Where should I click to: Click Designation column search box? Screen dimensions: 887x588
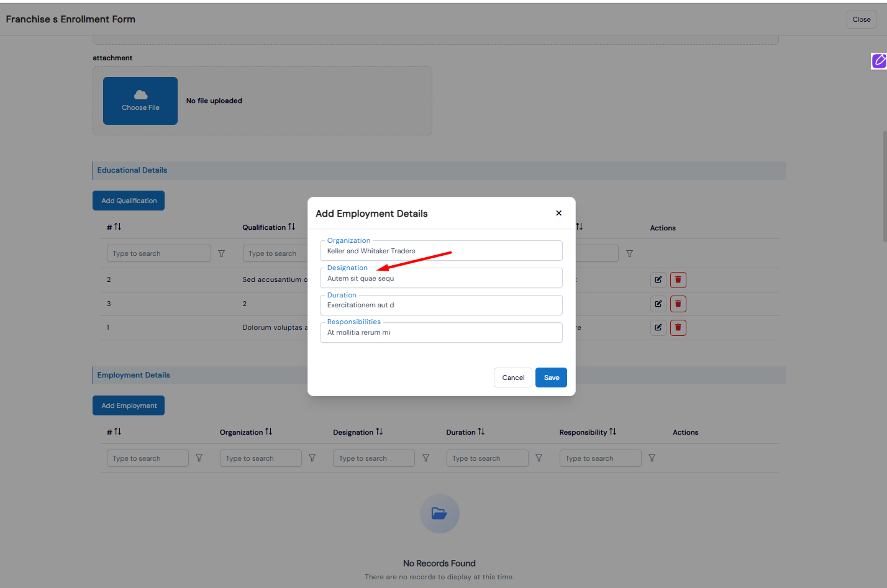click(374, 458)
